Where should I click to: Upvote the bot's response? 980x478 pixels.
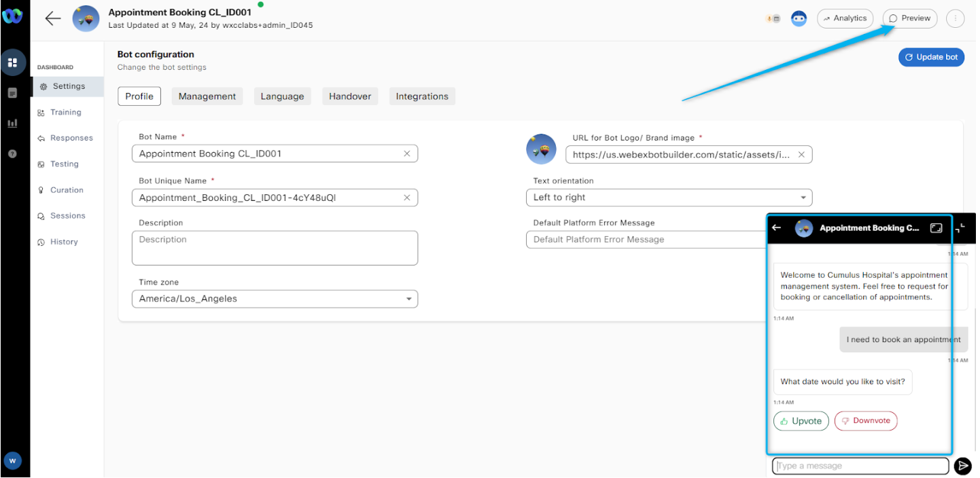(x=801, y=421)
